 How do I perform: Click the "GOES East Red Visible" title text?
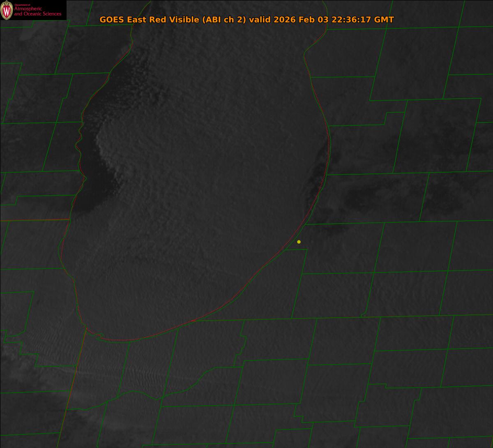point(150,20)
